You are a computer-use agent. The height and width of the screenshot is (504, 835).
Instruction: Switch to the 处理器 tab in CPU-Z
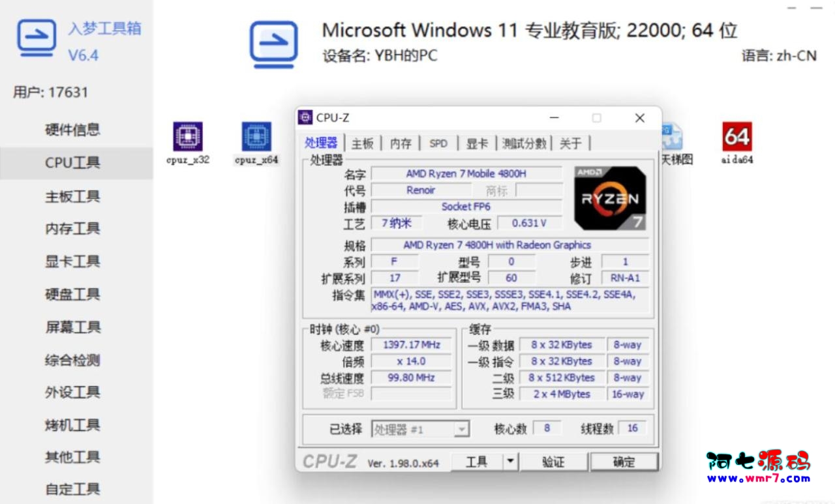[x=321, y=143]
